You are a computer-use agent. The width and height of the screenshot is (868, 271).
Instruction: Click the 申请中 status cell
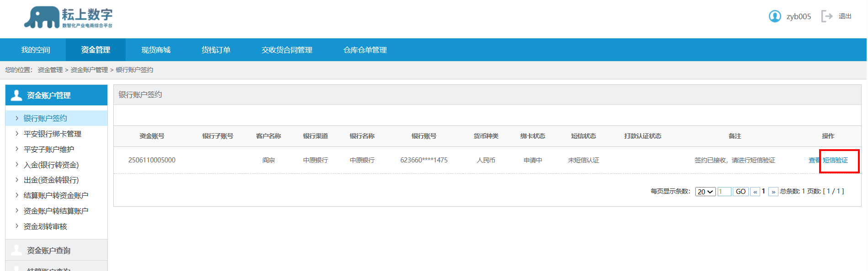point(533,160)
